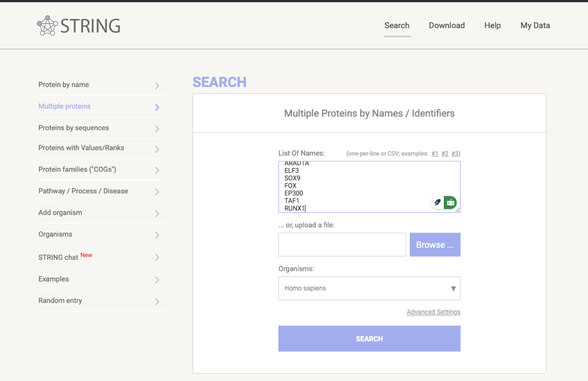Open the Download page
Viewport: 588px width, 381px height.
click(x=446, y=25)
